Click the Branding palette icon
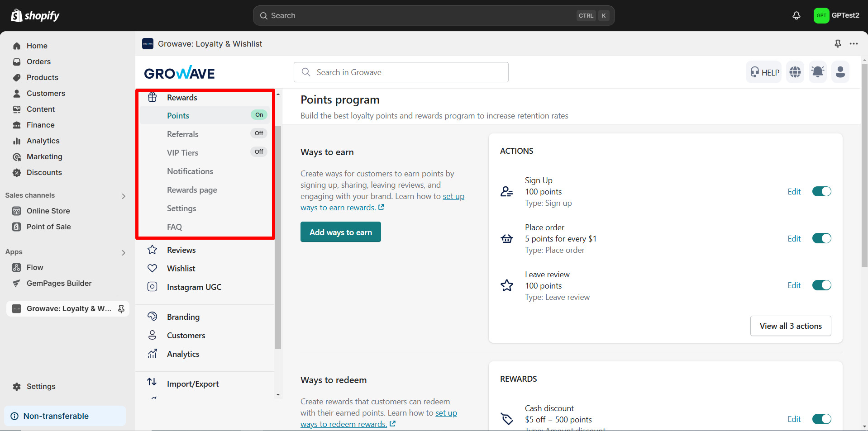Screen dimensions: 868x431 click(x=153, y=317)
